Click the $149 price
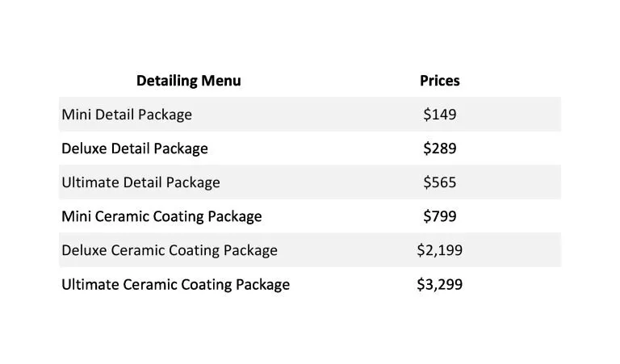 point(440,115)
